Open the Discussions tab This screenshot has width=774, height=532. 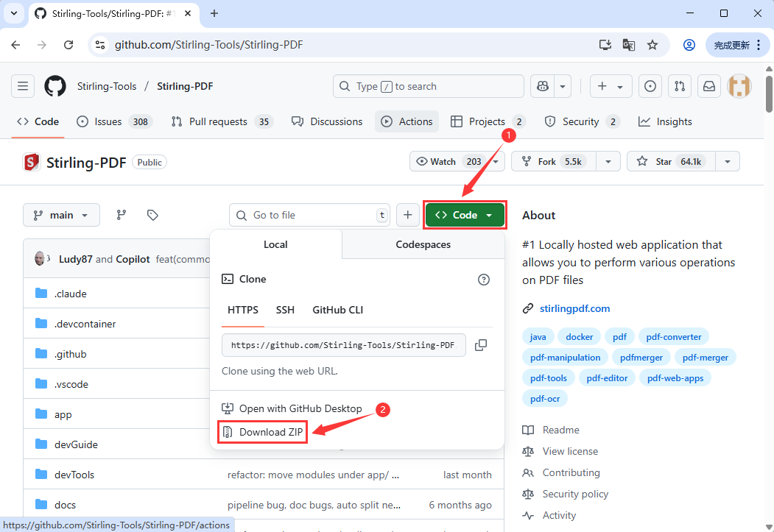point(327,121)
